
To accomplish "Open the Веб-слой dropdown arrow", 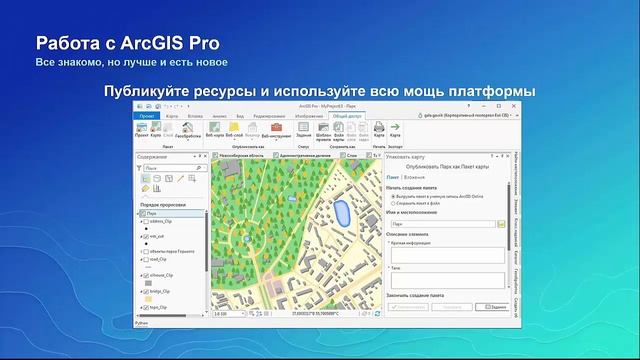I will pyautogui.click(x=234, y=140).
